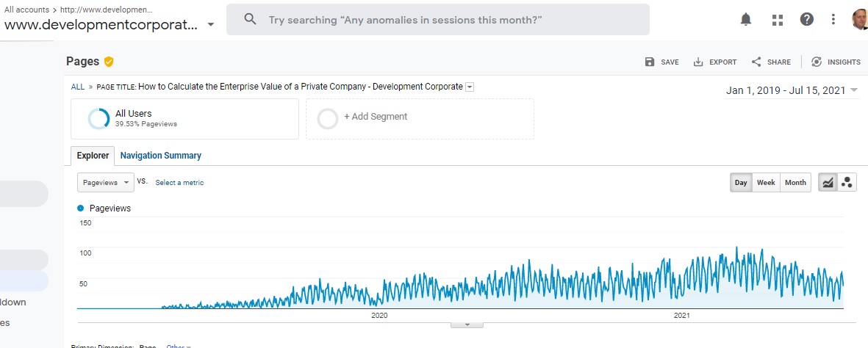Select the Explorer tab
868x348 pixels.
(x=93, y=156)
